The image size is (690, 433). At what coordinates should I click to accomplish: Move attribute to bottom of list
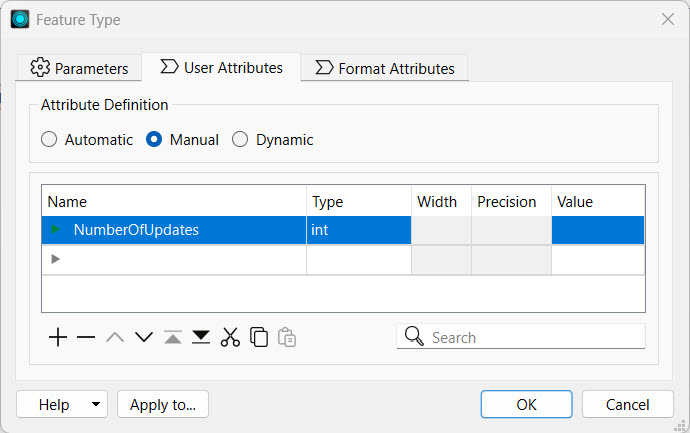201,338
